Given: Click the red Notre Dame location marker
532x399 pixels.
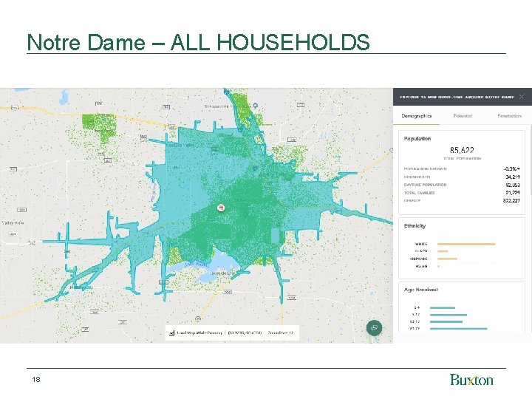Looking at the screenshot, I should coord(221,208).
